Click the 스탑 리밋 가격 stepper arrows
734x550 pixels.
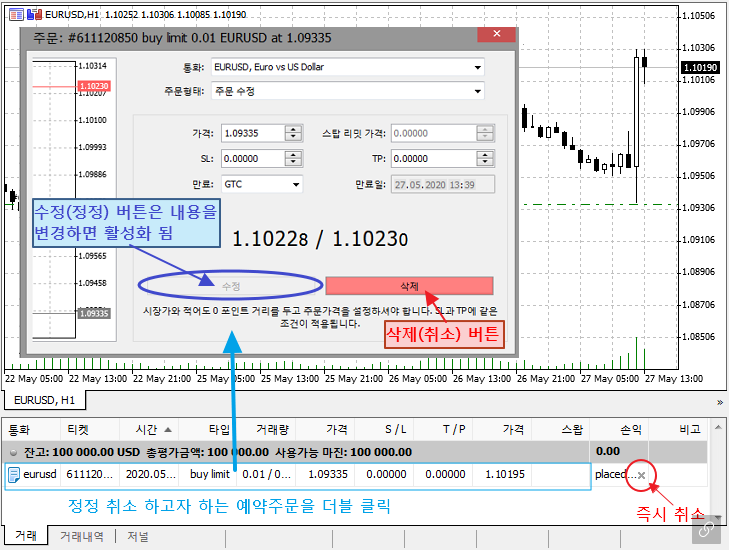tap(485, 133)
